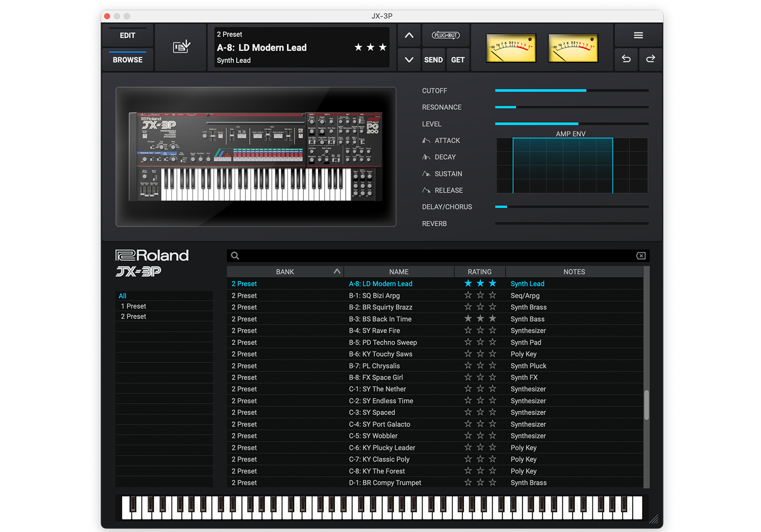Screen dimensions: 761x532
Task: Click the resize grip in the window corner
Action: [x=654, y=519]
